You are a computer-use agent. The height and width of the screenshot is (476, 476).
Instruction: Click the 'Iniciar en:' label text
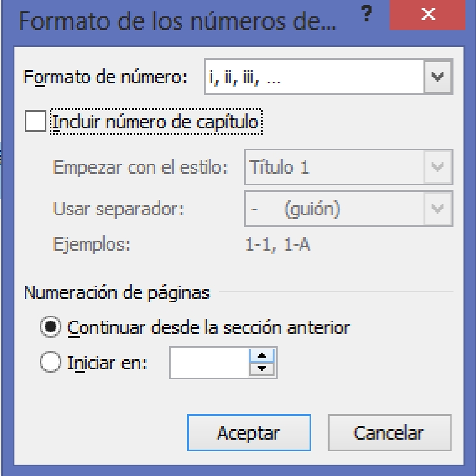point(107,362)
